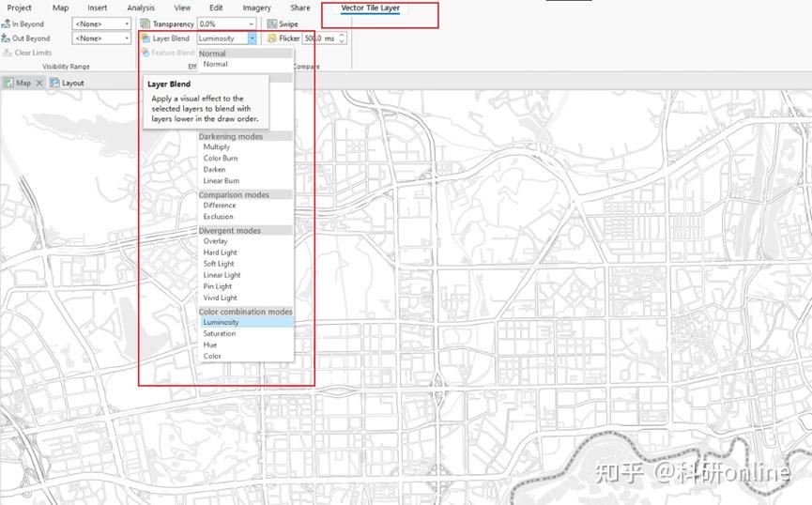Image resolution: width=812 pixels, height=505 pixels.
Task: Click the In Beyond visibility icon
Action: click(6, 23)
